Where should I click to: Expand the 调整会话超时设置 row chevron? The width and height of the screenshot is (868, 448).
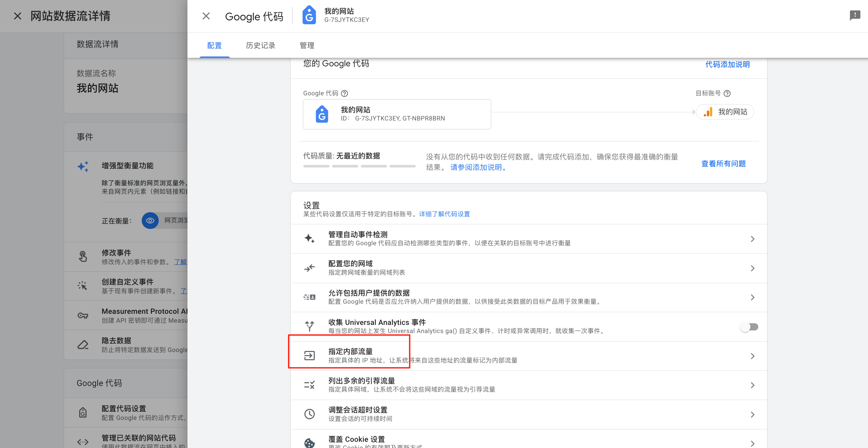[x=753, y=414]
